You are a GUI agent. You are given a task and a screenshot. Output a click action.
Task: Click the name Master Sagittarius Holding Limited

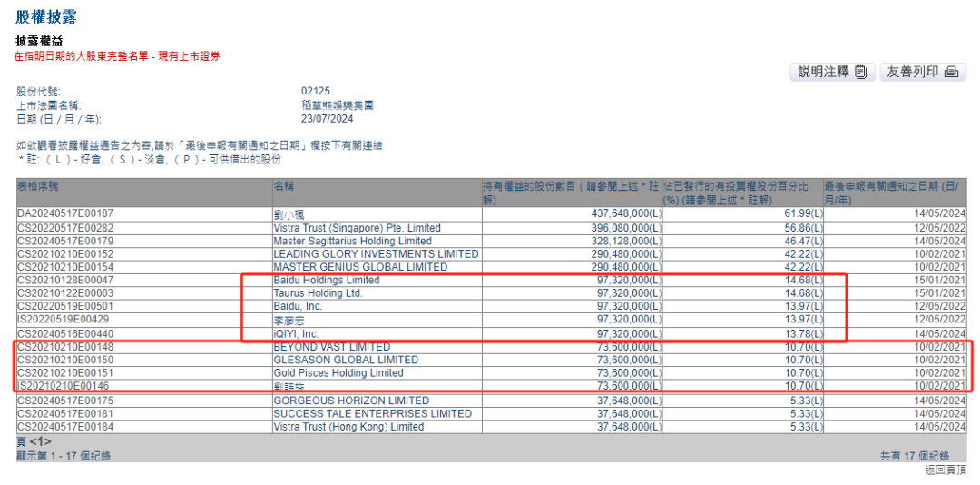click(x=352, y=241)
